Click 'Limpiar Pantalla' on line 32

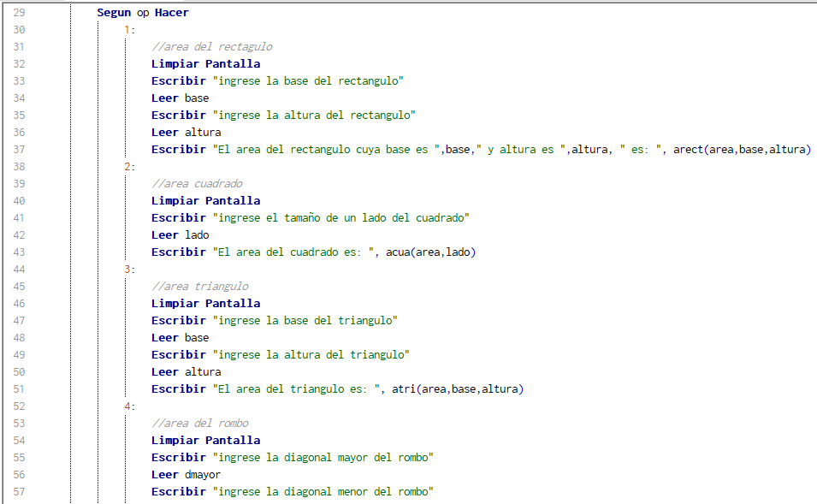[206, 64]
